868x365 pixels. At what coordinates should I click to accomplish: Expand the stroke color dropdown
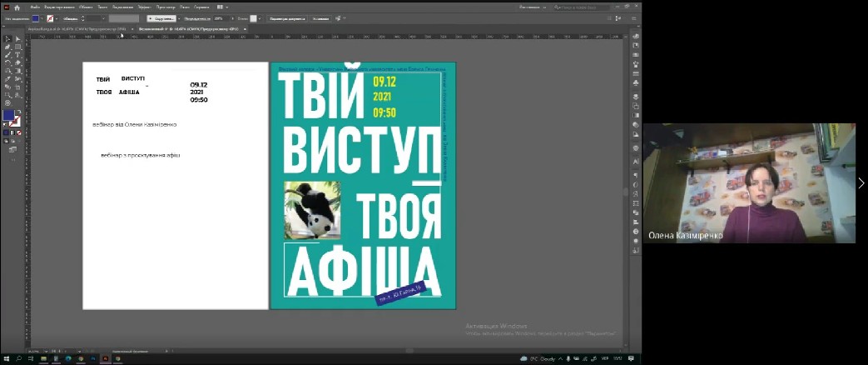[x=57, y=17]
